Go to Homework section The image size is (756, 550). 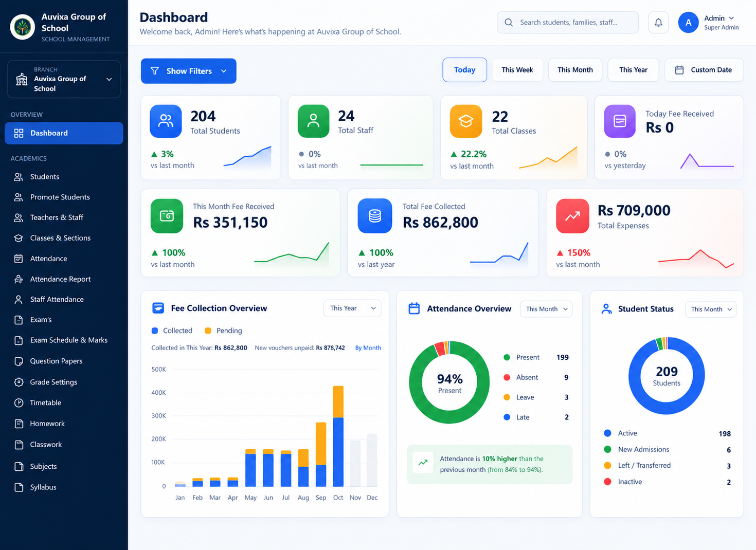pyautogui.click(x=64, y=424)
